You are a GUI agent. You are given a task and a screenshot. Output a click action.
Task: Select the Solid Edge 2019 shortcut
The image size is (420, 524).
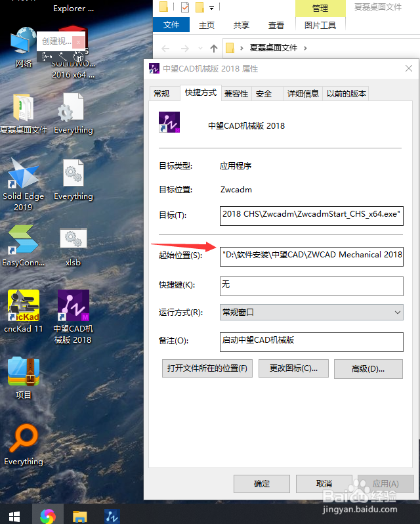click(24, 185)
